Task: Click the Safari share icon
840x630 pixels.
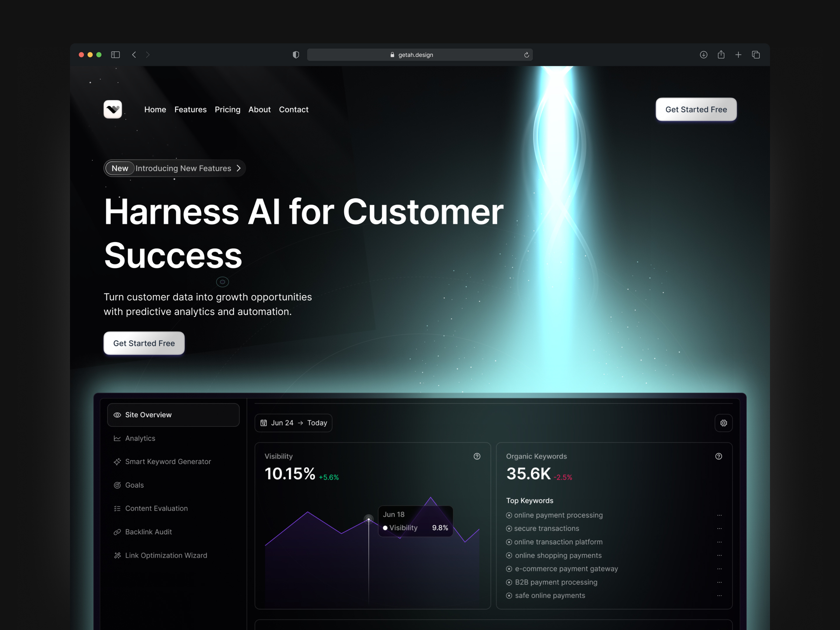Action: click(721, 55)
